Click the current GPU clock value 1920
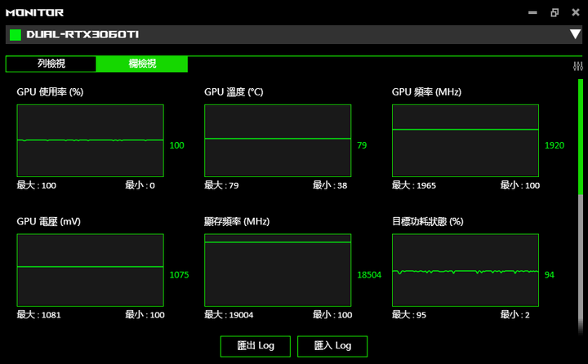 click(555, 145)
